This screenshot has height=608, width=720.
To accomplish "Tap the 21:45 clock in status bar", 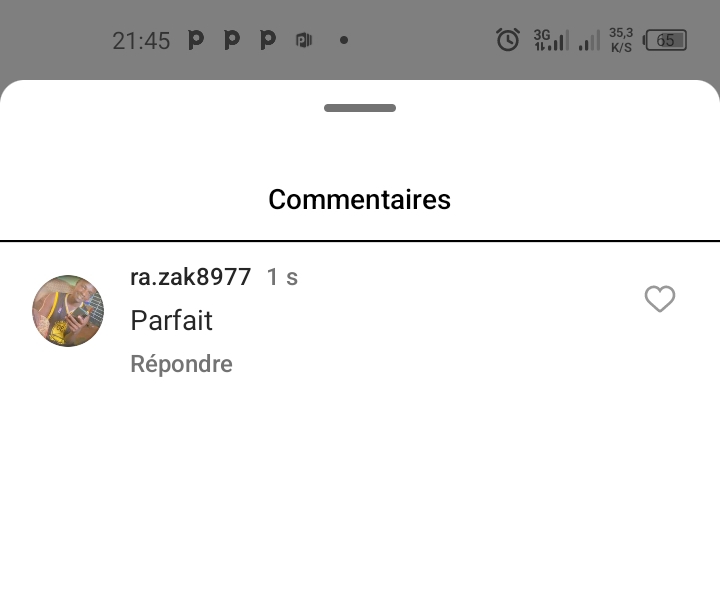I will [x=141, y=41].
